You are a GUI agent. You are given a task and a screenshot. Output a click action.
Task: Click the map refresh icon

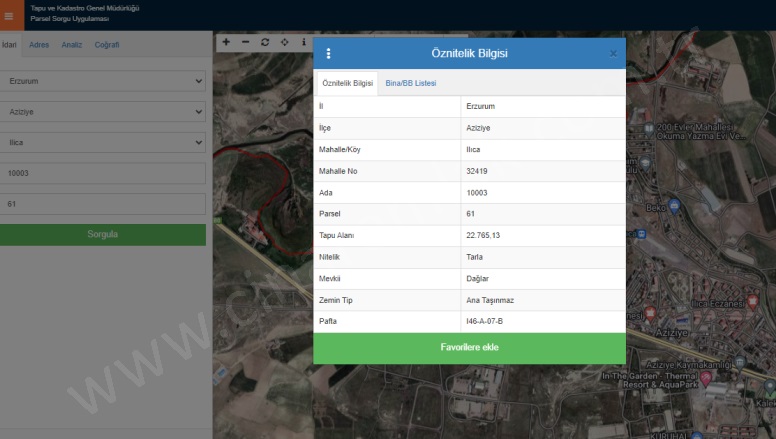pyautogui.click(x=265, y=42)
